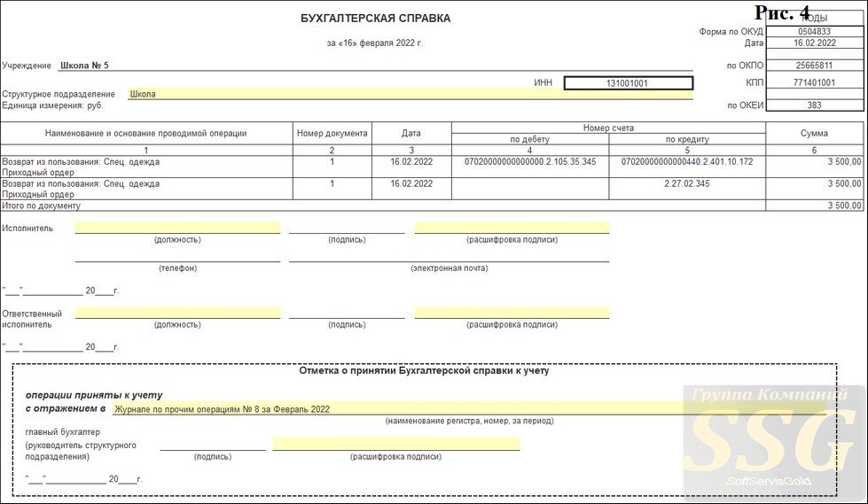Image resolution: width=868 pixels, height=504 pixels.
Task: Click the first row's "Возврат из пользования: Спец. одежда" cell
Action: [x=146, y=167]
